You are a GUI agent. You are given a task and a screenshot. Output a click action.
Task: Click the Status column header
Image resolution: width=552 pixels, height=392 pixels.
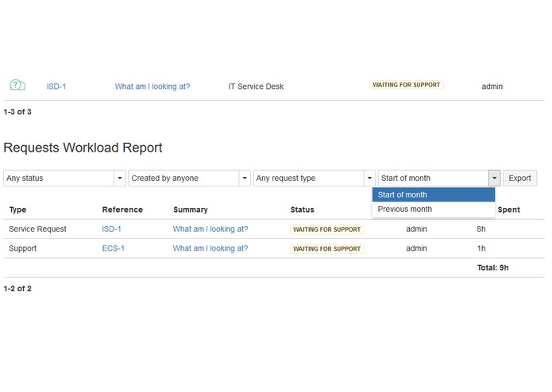(302, 210)
